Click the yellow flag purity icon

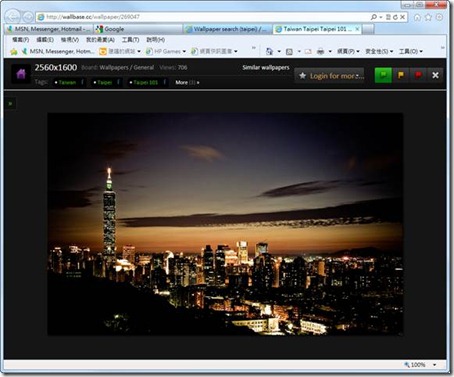pyautogui.click(x=401, y=75)
